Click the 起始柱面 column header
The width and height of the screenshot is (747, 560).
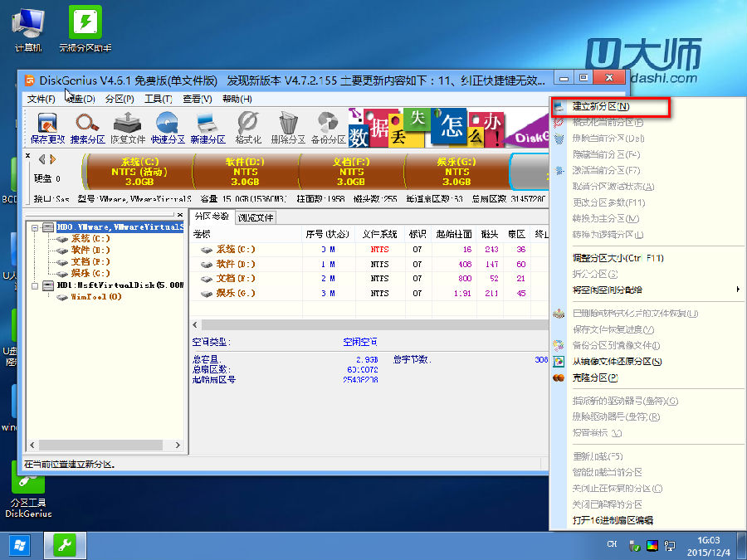coord(454,234)
